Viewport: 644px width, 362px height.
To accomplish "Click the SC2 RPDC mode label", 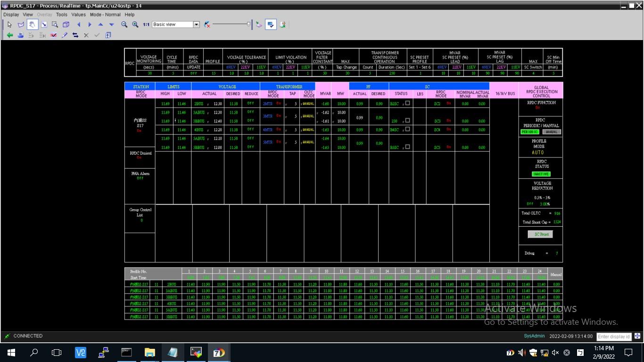I will pyautogui.click(x=438, y=104).
